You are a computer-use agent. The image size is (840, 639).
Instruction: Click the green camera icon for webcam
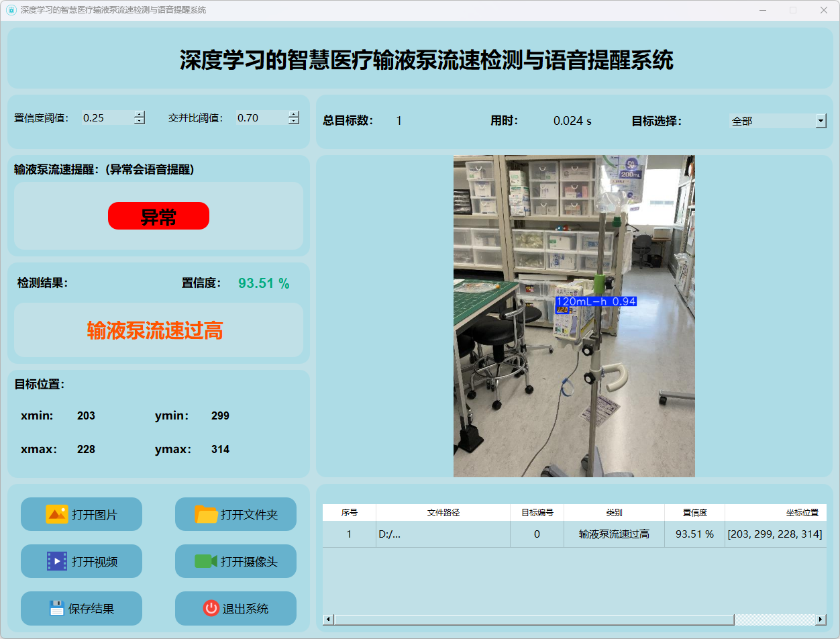tap(206, 561)
